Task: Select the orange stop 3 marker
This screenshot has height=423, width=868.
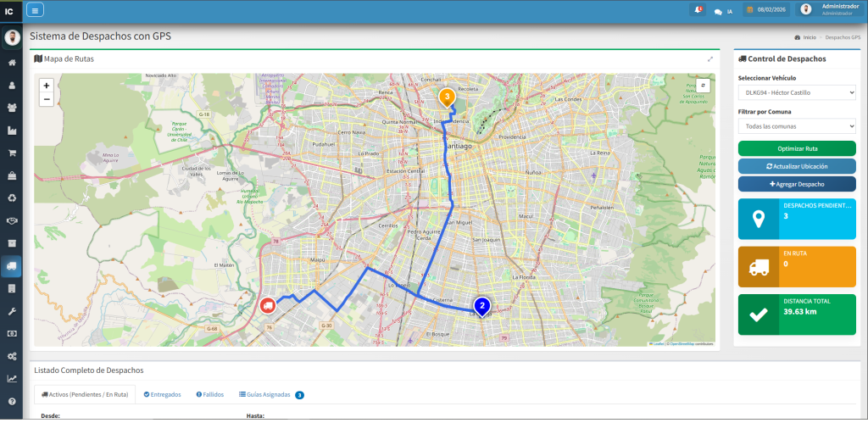Action: (x=447, y=97)
